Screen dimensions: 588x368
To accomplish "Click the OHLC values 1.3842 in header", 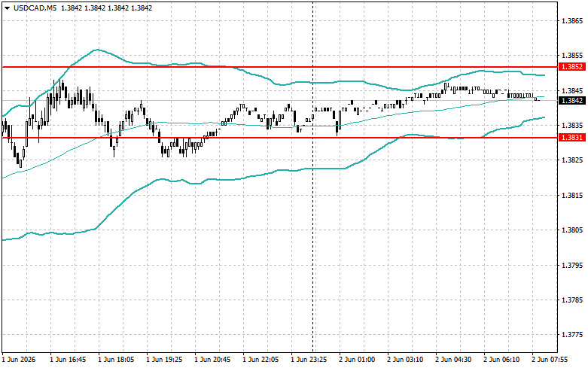I will point(106,8).
